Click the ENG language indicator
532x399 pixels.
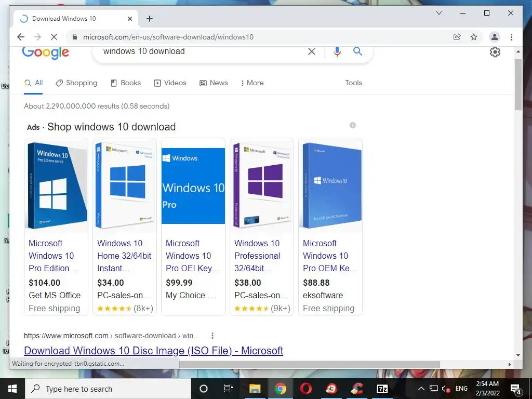click(x=461, y=389)
